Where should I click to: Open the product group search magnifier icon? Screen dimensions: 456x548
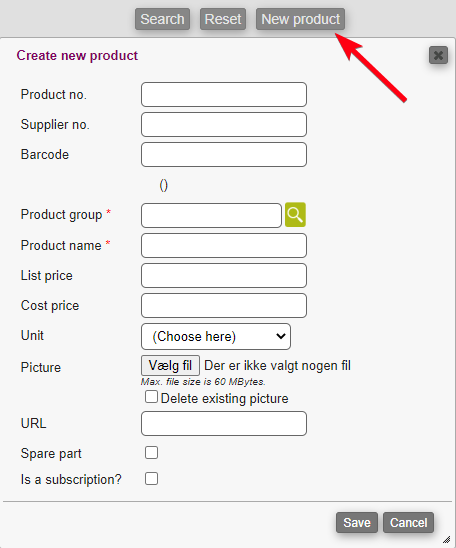[295, 215]
